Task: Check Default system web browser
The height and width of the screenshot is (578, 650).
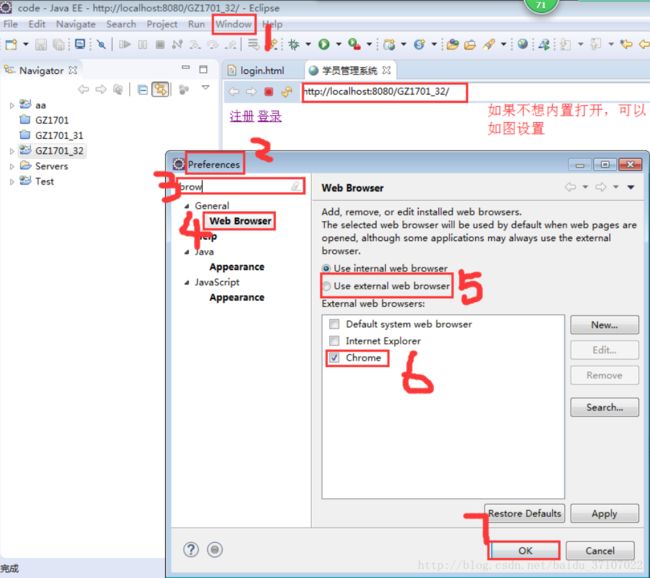Action: pos(334,324)
